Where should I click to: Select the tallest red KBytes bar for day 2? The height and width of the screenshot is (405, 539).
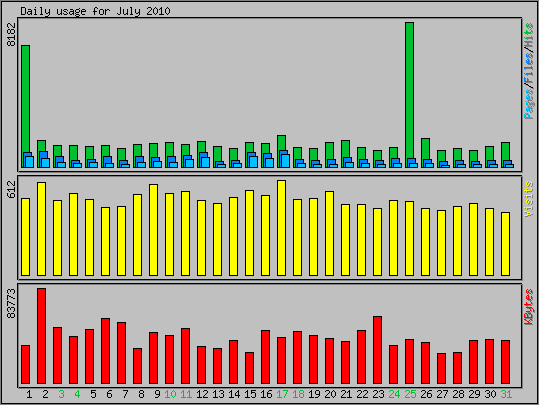click(42, 336)
